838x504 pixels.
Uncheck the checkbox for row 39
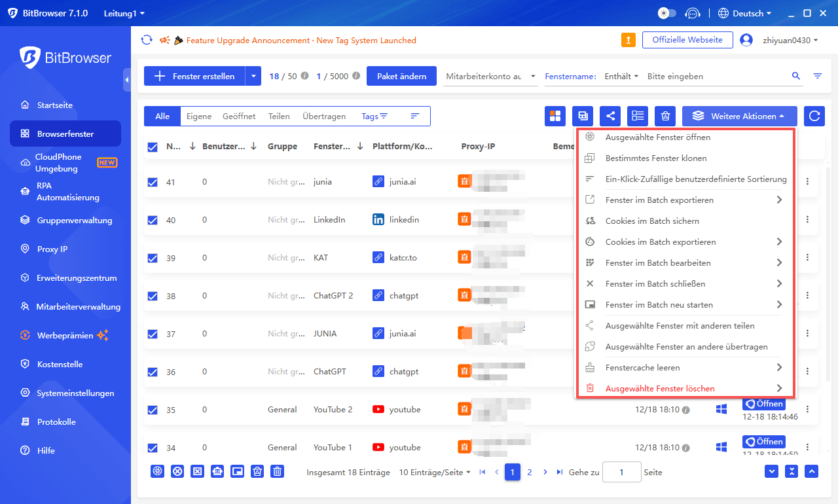click(x=153, y=258)
